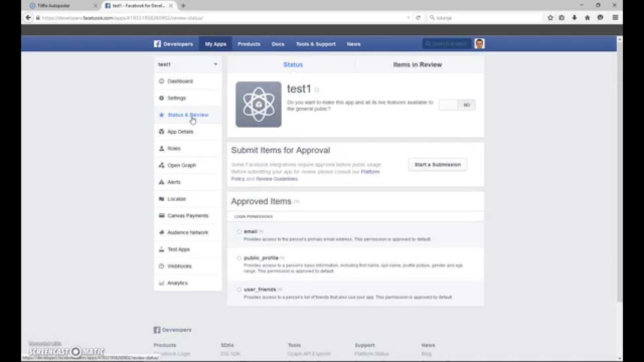Click the Developers logo link in footer
The image size is (644, 362).
click(173, 330)
